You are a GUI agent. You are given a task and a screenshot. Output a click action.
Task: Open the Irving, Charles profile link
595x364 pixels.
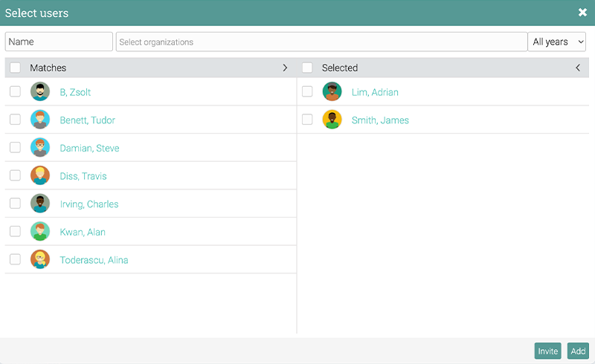[89, 204]
